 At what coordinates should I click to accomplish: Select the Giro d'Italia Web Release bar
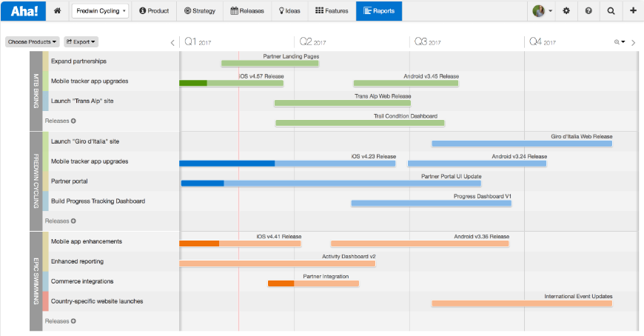coord(522,143)
